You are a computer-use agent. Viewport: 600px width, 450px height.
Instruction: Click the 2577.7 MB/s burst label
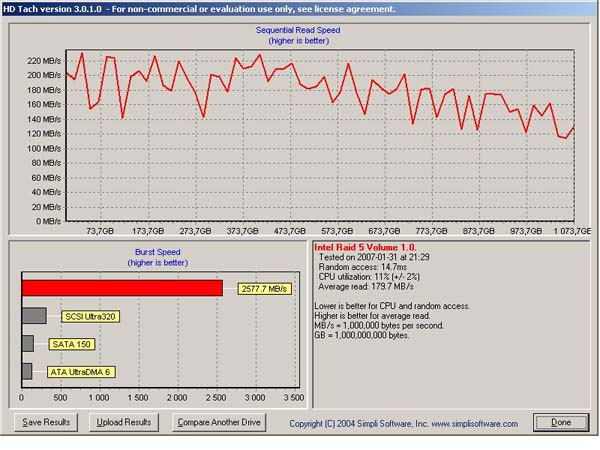pos(264,289)
